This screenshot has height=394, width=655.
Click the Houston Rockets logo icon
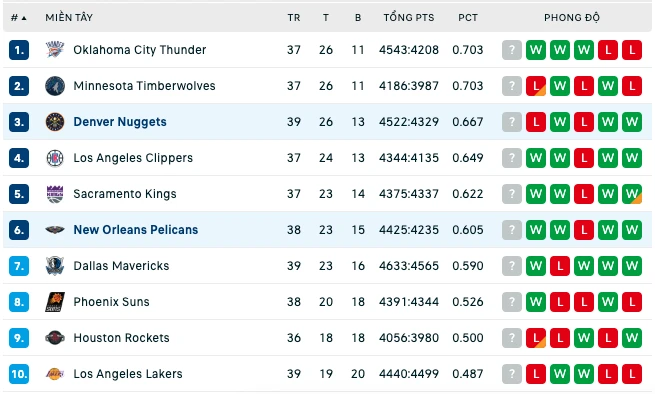[55, 338]
